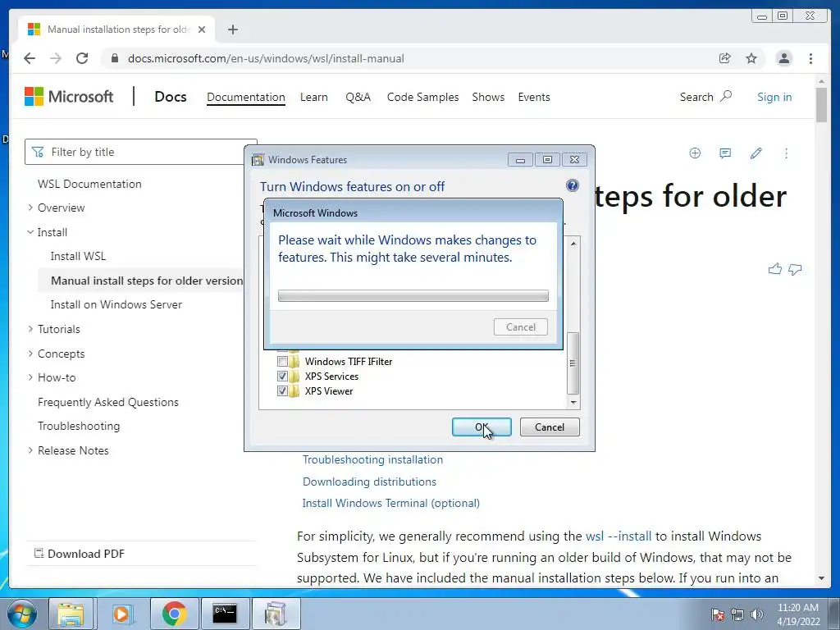The image size is (840, 630).
Task: Switch to Chrome in the taskbar
Action: click(x=174, y=614)
